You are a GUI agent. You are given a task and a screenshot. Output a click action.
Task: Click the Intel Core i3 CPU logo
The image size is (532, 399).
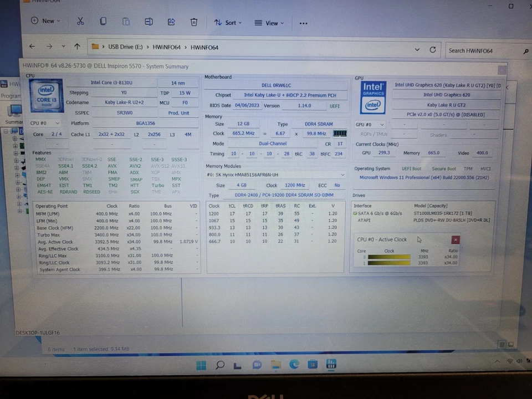pos(47,95)
